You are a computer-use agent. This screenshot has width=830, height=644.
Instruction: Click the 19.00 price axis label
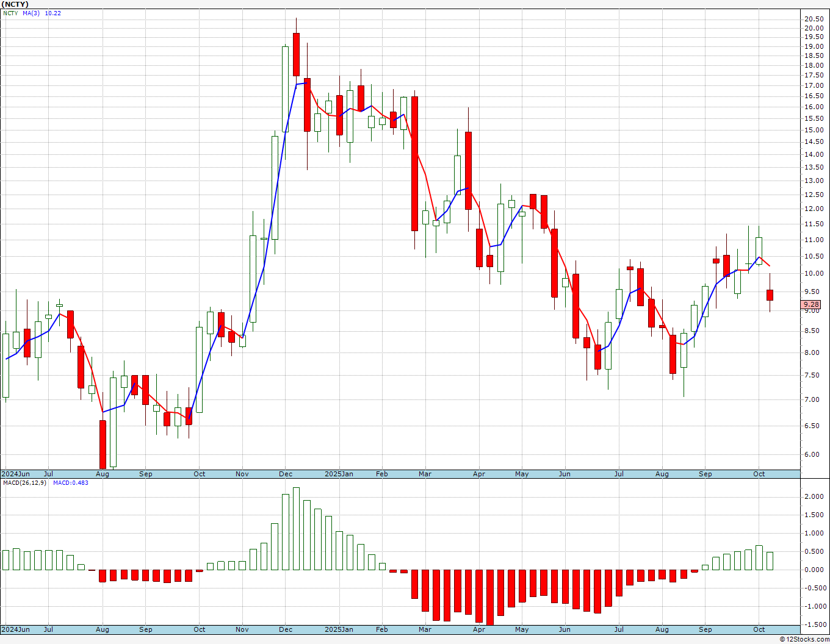[813, 46]
